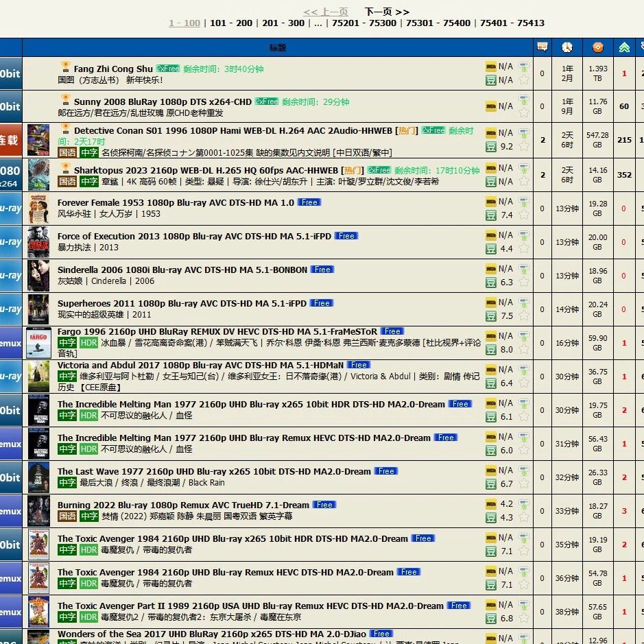644x644 pixels.
Task: Bookmark star for Toxic Avenger Part II
Action: (x=524, y=619)
